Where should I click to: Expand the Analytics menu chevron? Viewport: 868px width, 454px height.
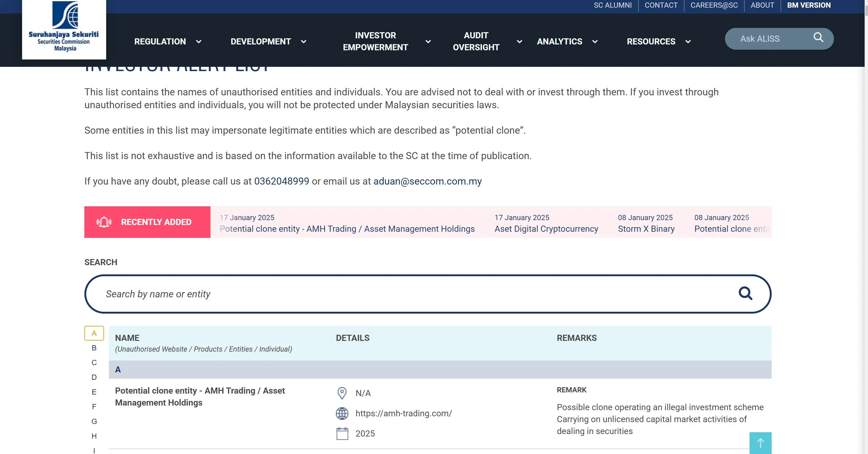[595, 42]
